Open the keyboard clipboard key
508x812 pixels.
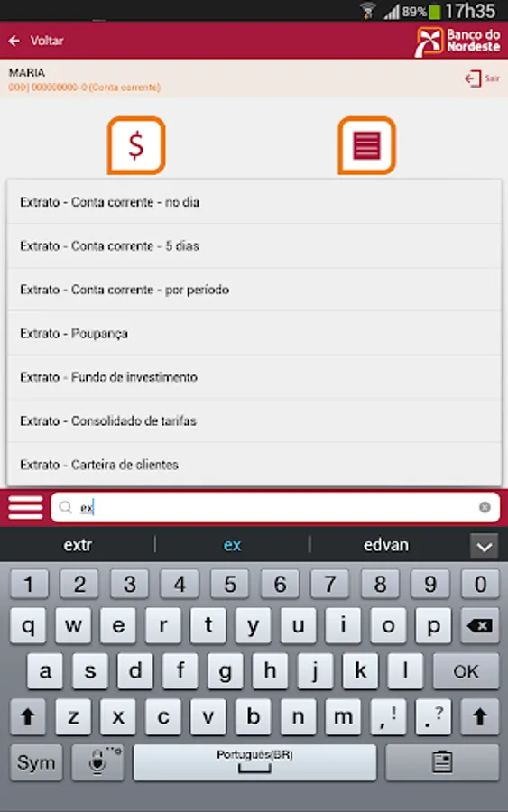pyautogui.click(x=442, y=762)
